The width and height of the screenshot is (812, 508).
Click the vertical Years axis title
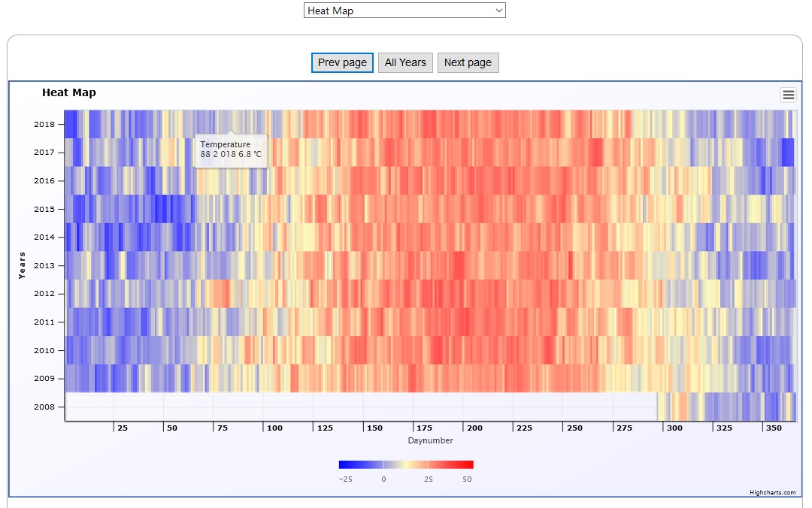(x=23, y=265)
